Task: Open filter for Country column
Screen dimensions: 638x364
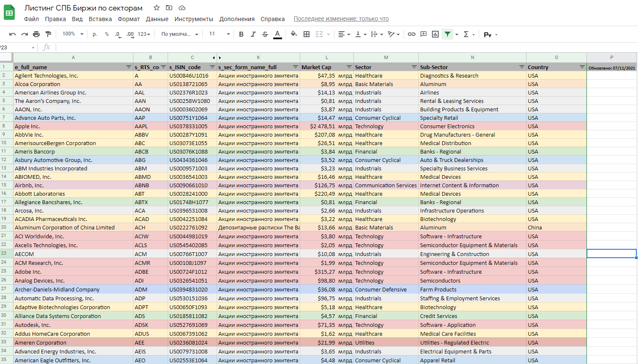Action: pos(582,67)
